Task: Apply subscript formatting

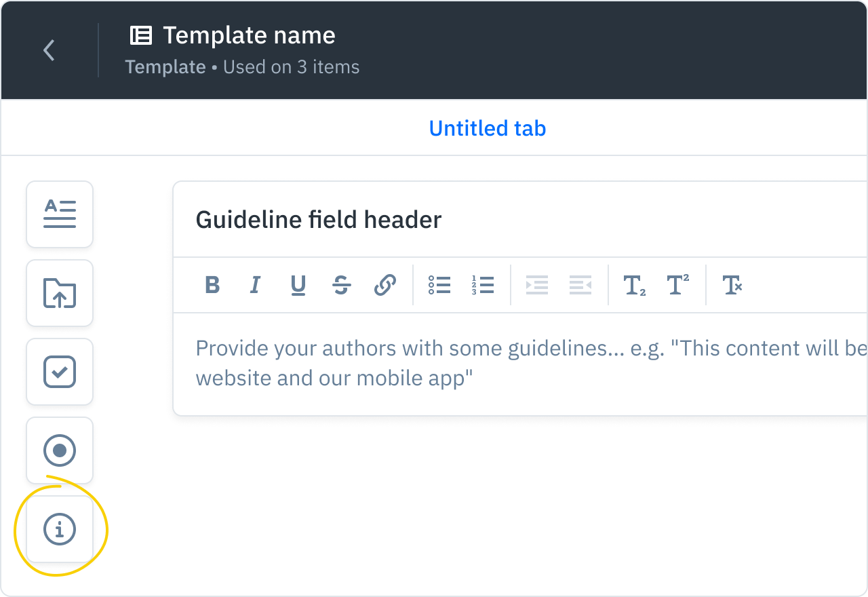Action: 634,285
